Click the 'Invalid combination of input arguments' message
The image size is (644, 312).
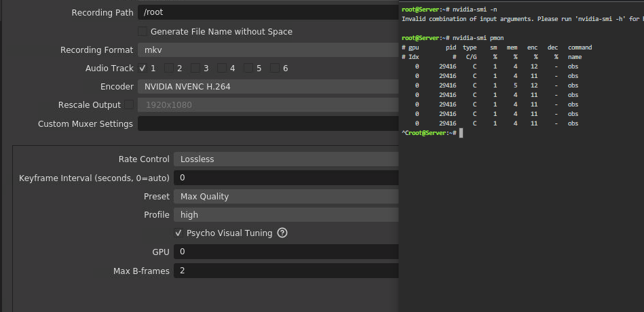[468, 19]
